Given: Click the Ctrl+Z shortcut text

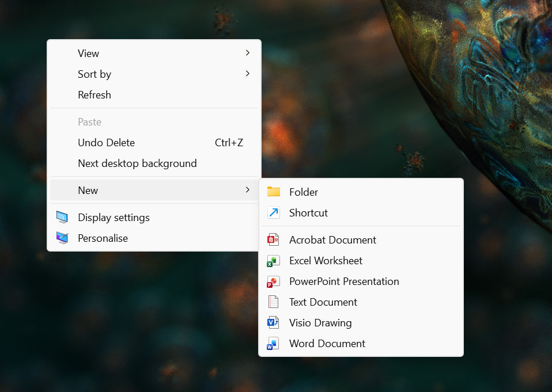Looking at the screenshot, I should click(x=229, y=143).
